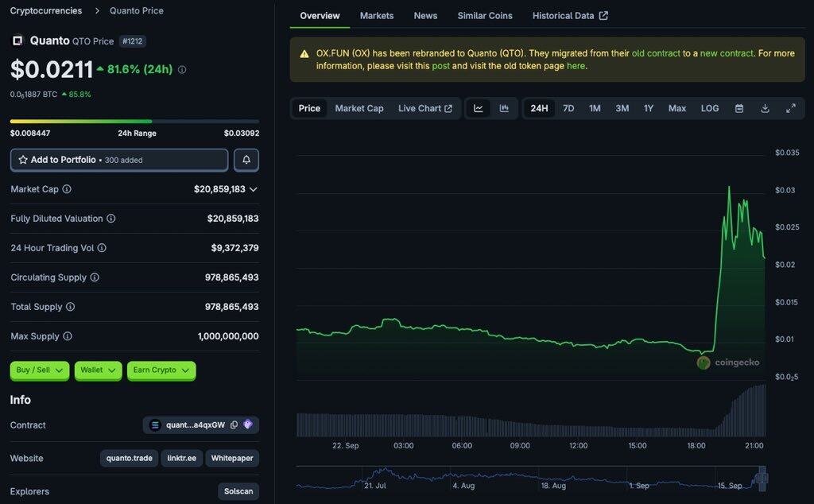Screen dimensions: 814x504
Task: Switch to the Markets tab
Action: [377, 16]
